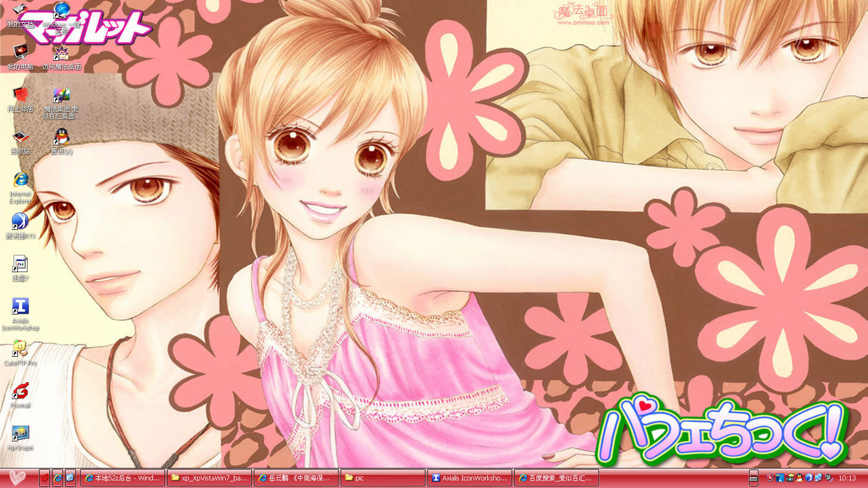
Task: Switch to the xp_XpVistaWin7_ba... folder window
Action: [x=209, y=478]
